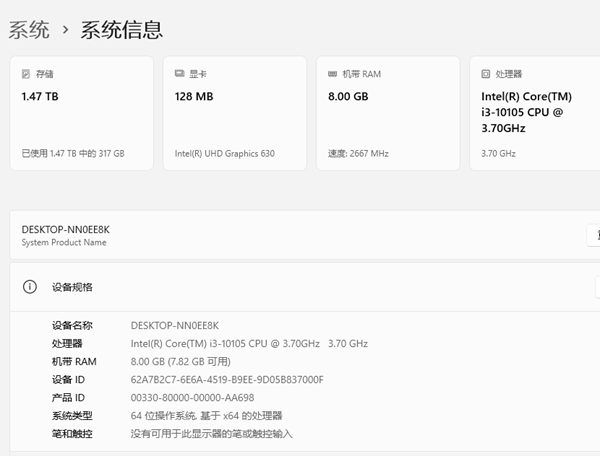The image size is (600, 456).
Task: Click the 笔和触控 row text
Action: (212, 434)
